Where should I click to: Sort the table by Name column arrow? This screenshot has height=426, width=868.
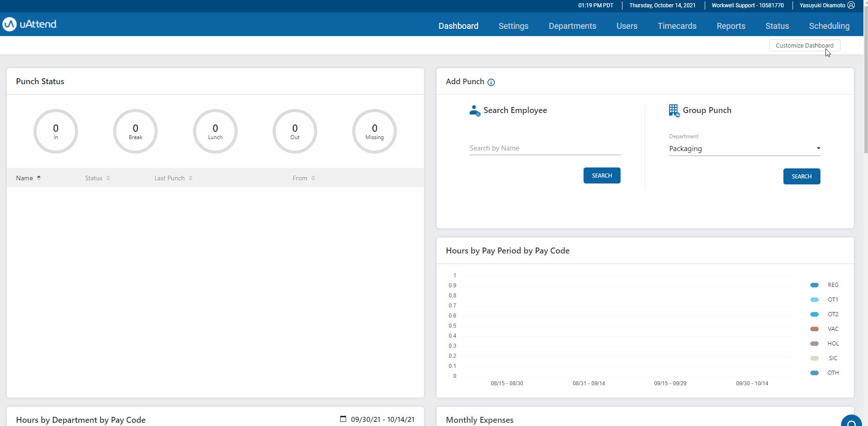[39, 178]
